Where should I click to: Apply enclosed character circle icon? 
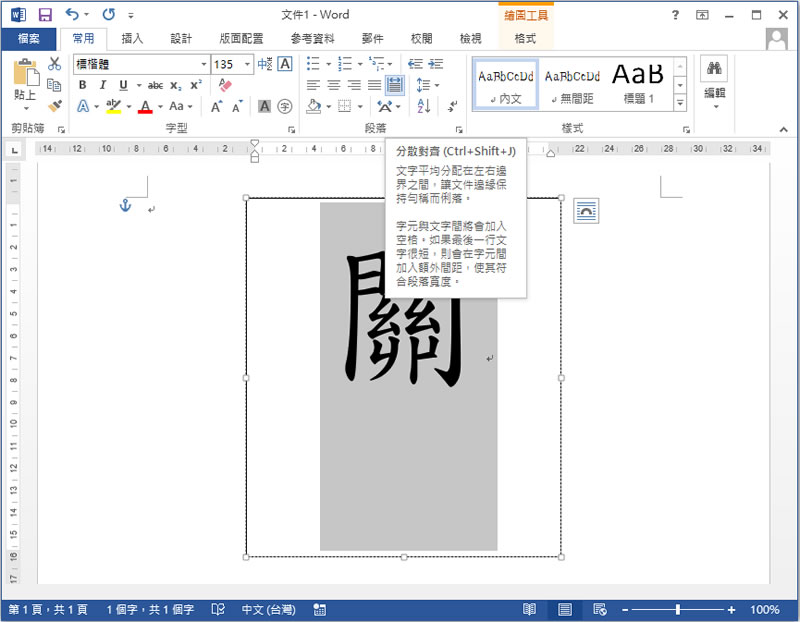pyautogui.click(x=285, y=106)
